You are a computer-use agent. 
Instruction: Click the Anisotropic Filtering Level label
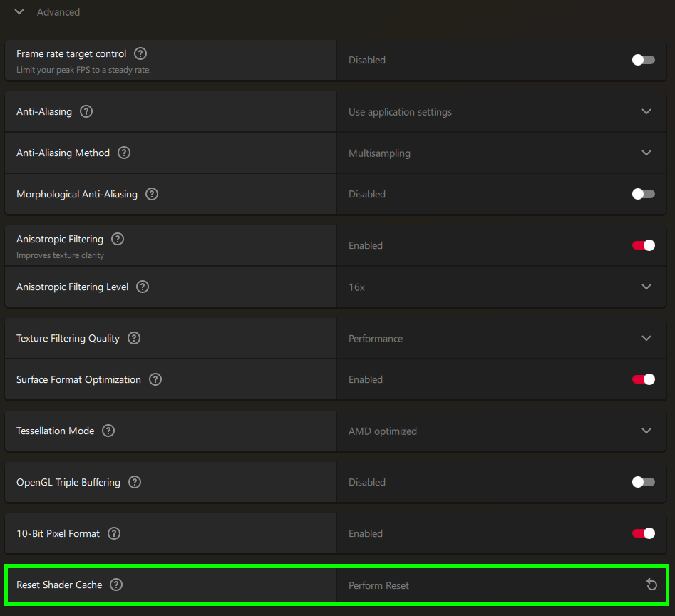pos(72,287)
